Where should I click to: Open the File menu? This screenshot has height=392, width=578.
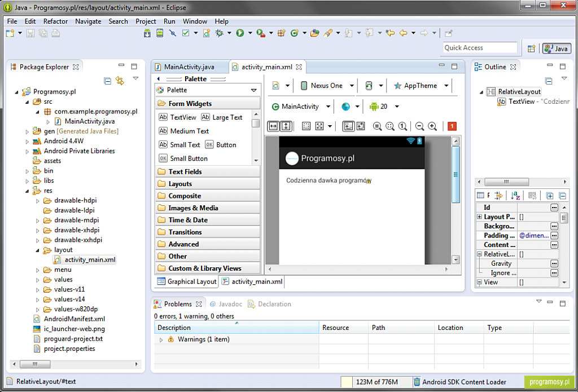12,21
